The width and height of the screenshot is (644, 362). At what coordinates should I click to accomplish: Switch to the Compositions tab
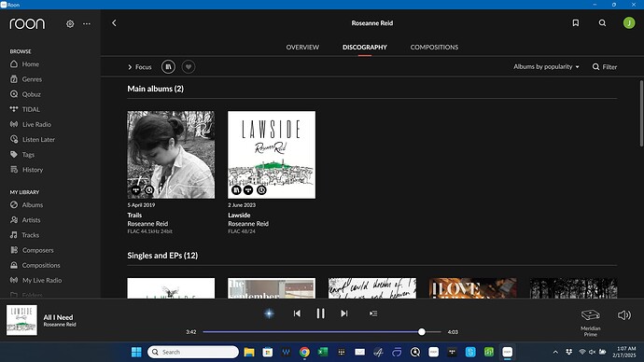[x=434, y=48]
